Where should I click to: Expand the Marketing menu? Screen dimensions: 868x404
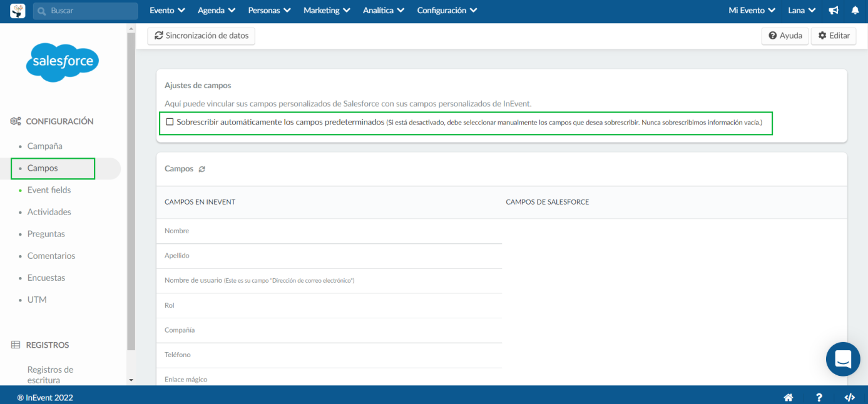pos(327,11)
